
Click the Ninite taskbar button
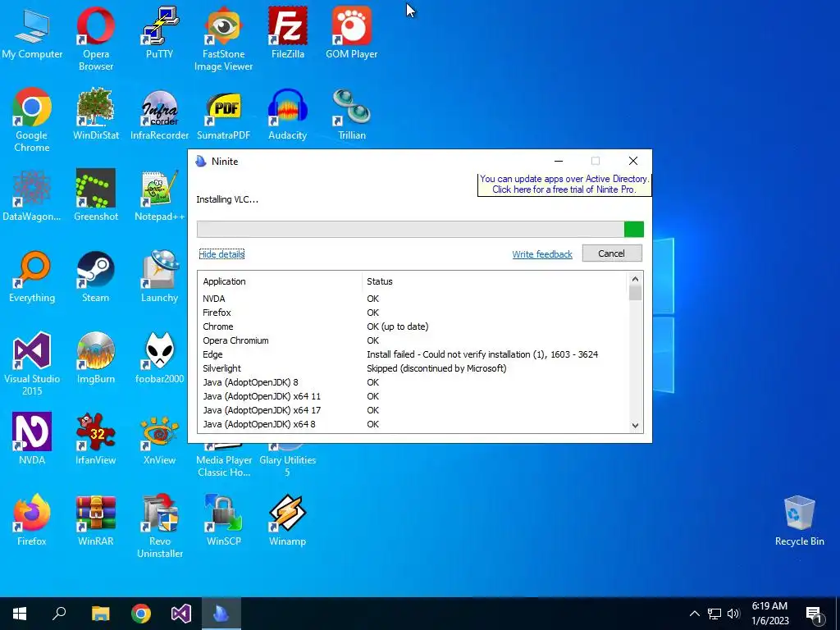click(x=221, y=614)
